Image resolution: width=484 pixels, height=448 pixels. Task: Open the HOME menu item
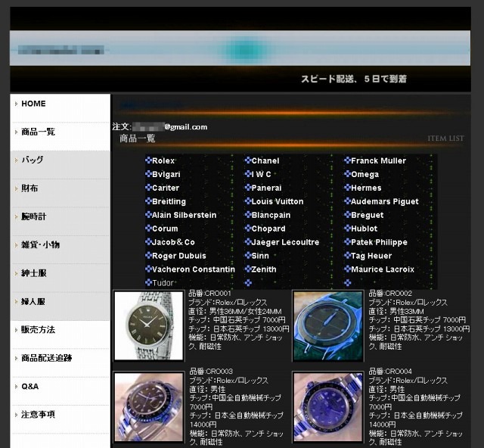pyautogui.click(x=33, y=104)
